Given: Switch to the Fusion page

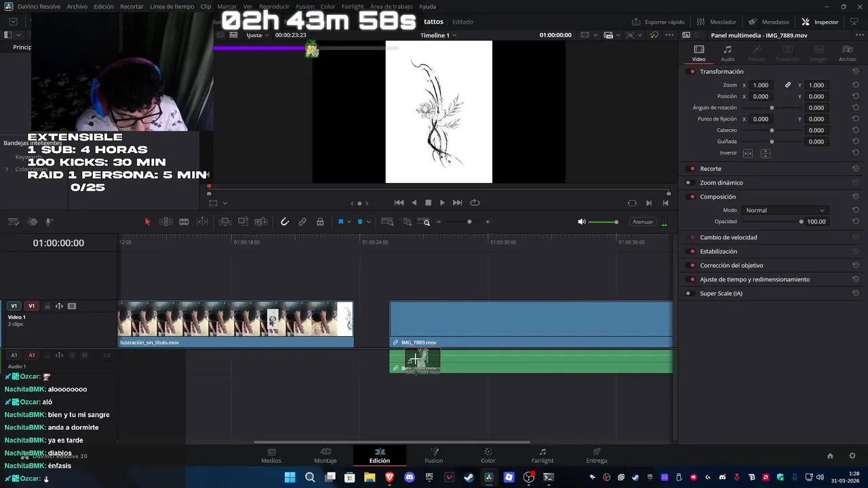Looking at the screenshot, I should click(x=434, y=455).
